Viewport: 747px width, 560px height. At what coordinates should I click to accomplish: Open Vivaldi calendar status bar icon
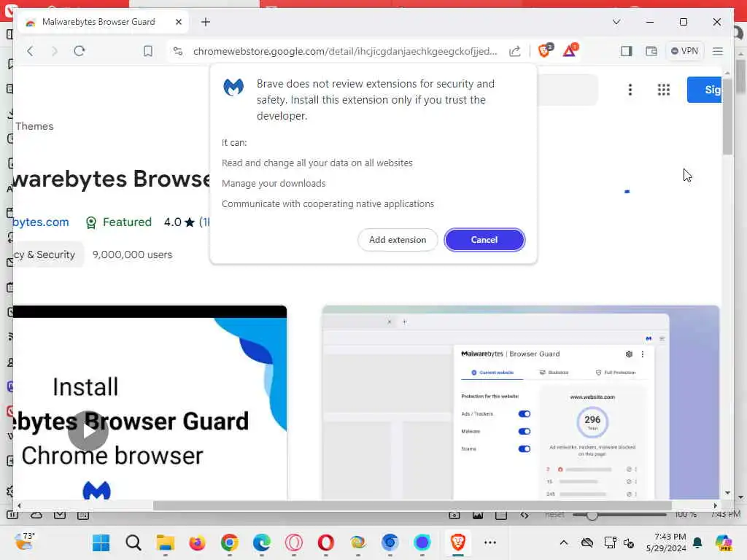pyautogui.click(x=83, y=516)
